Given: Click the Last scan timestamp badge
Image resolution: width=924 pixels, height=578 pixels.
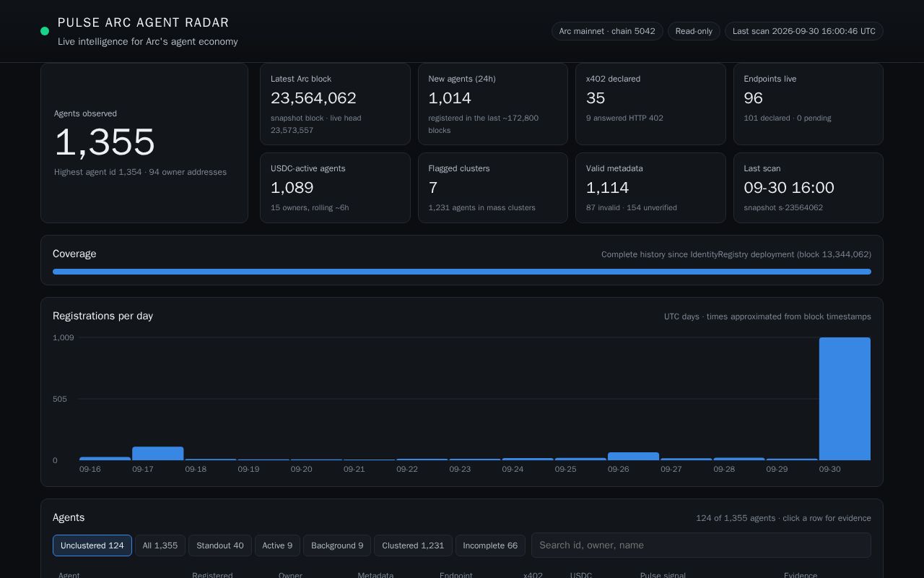Looking at the screenshot, I should point(804,31).
